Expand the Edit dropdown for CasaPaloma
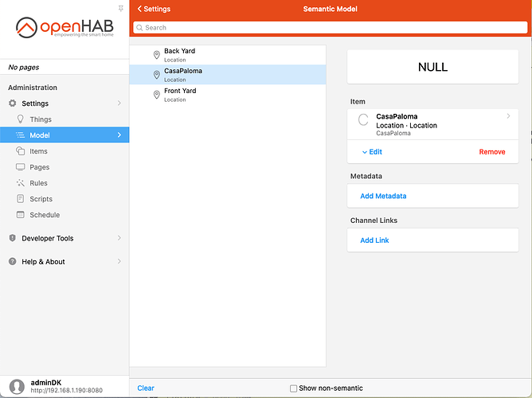Screen dimensions: 532x398 (x=372, y=151)
